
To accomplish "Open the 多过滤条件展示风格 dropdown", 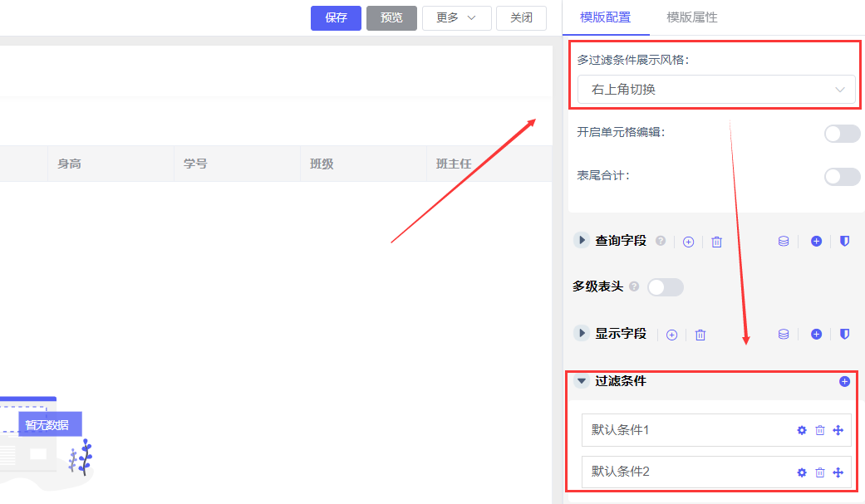I will pos(715,90).
